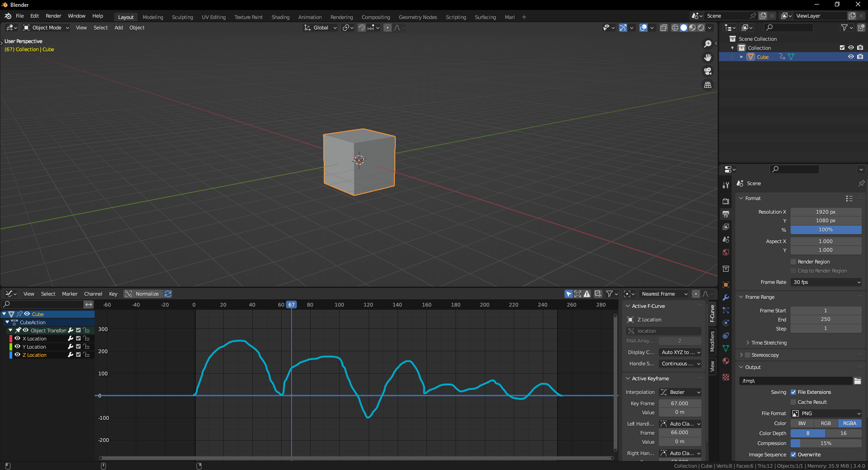
Task: Select rendered viewport shading sphere
Action: click(x=701, y=28)
